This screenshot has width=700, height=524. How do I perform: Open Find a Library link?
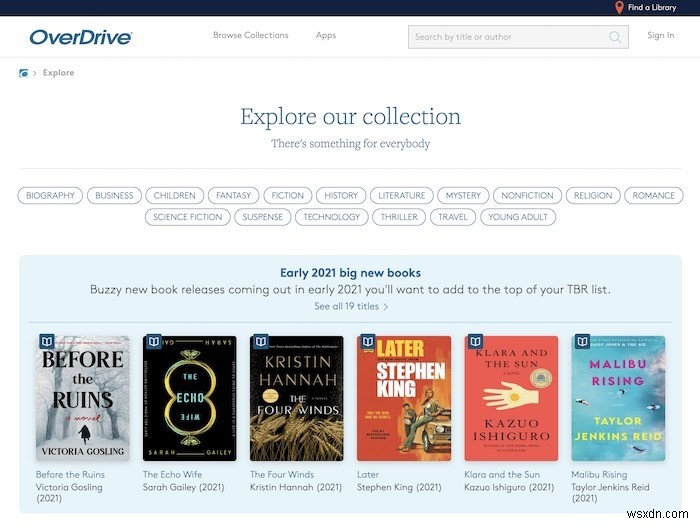click(x=652, y=7)
